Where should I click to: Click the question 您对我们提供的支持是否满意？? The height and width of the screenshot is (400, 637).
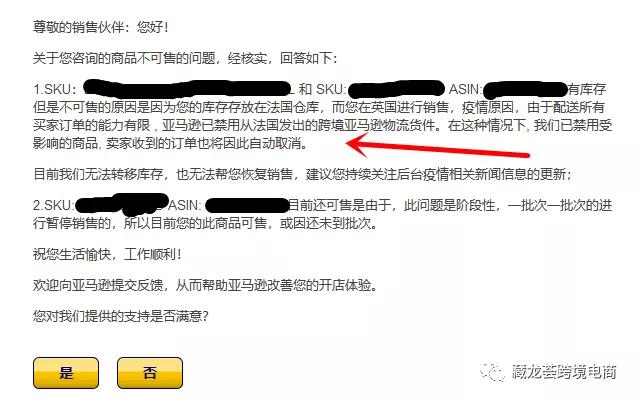point(121,316)
